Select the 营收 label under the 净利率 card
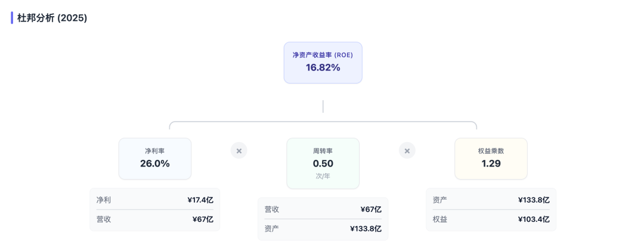The height and width of the screenshot is (250, 644). (104, 219)
